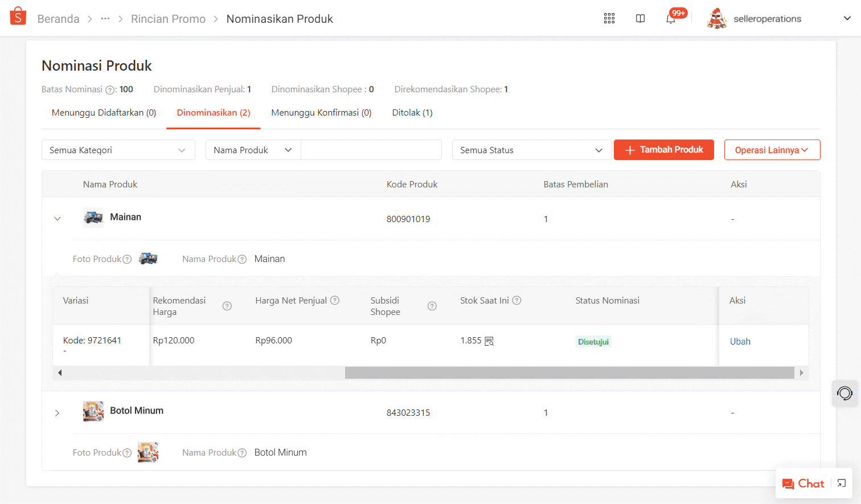Viewport: 861px width, 504px height.
Task: Click Nama Produk help icon in Mainan row
Action: (242, 260)
